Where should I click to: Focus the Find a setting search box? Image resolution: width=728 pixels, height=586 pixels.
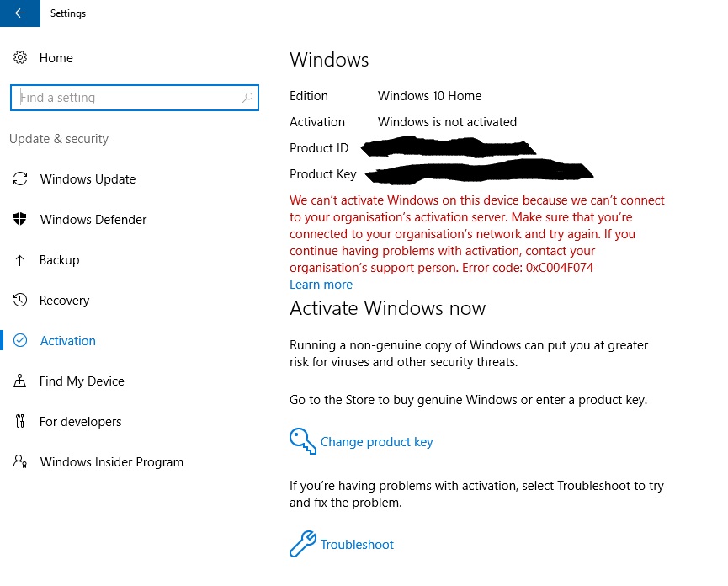(134, 98)
